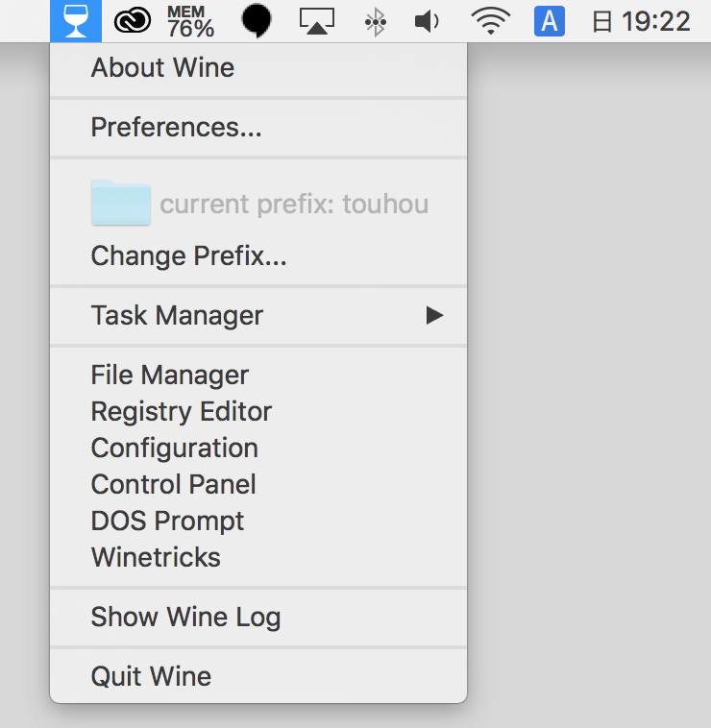Open Preferences... from the Wine menu
This screenshot has width=711, height=728.
tap(258, 127)
